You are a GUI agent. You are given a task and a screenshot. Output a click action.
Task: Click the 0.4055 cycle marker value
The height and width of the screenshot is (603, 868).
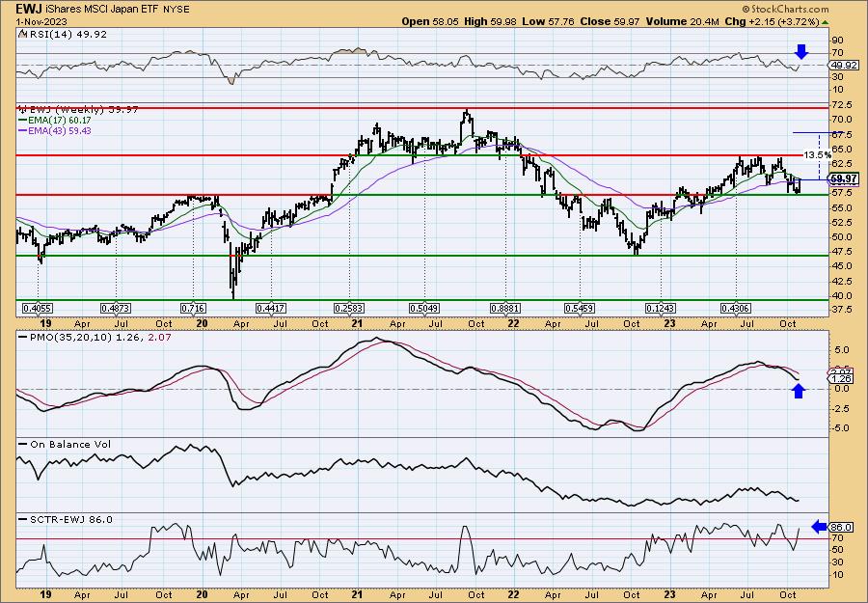pyautogui.click(x=39, y=309)
